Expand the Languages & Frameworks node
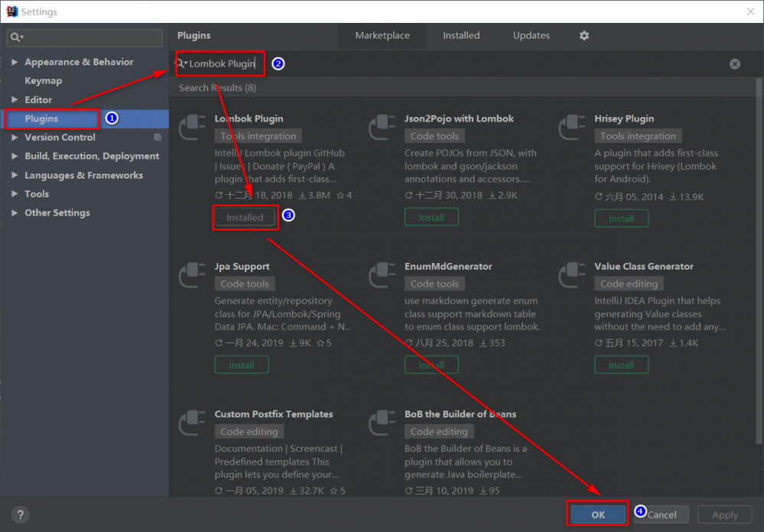This screenshot has height=532, width=764. (x=15, y=175)
